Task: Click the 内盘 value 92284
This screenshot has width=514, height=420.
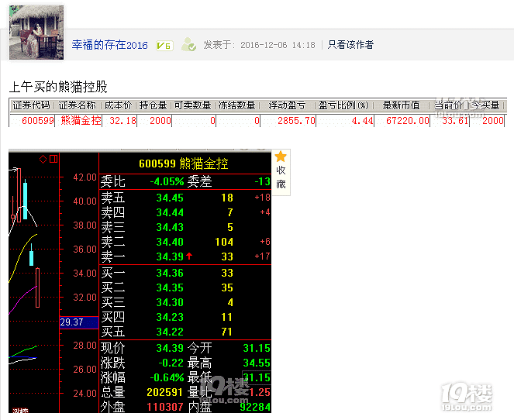Action: [255, 407]
